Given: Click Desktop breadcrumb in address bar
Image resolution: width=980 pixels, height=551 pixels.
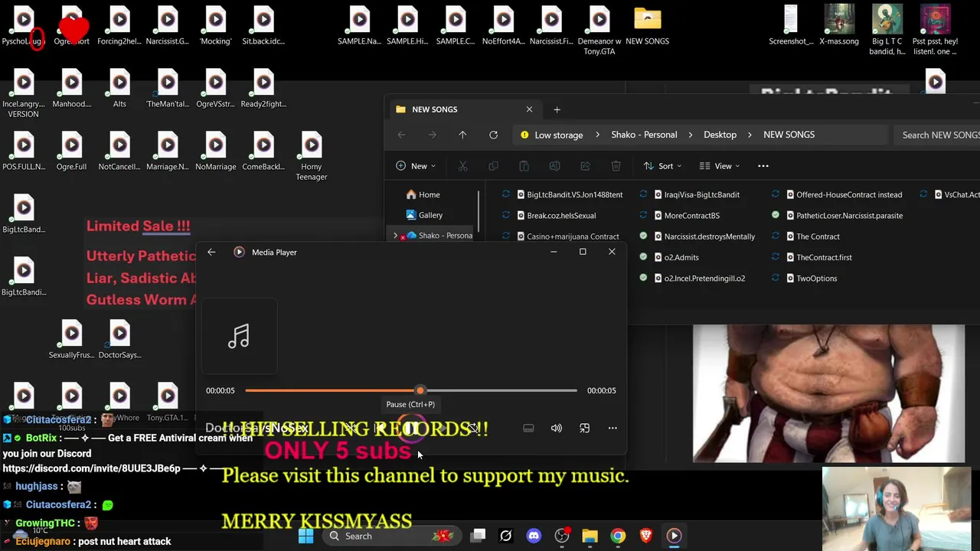Looking at the screenshot, I should click(720, 135).
